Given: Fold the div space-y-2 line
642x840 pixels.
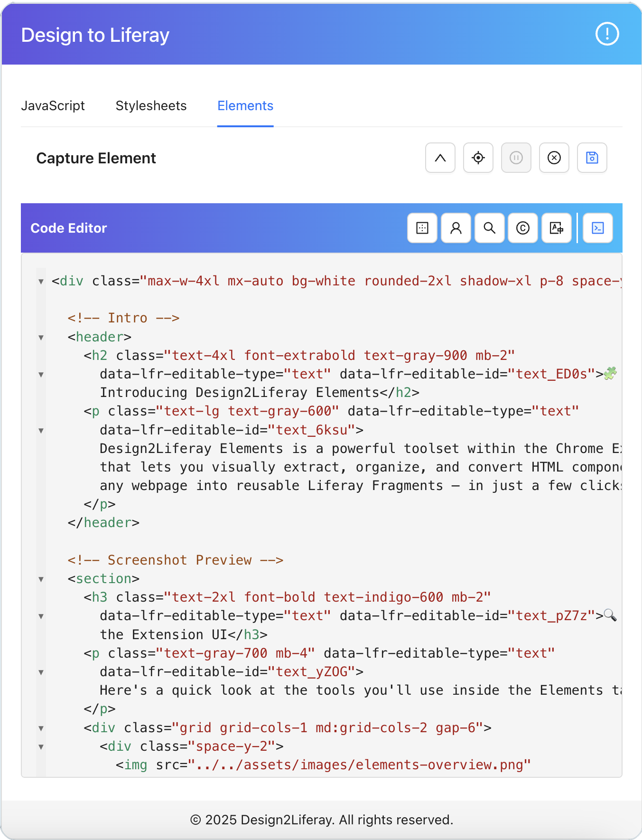Looking at the screenshot, I should tap(41, 747).
